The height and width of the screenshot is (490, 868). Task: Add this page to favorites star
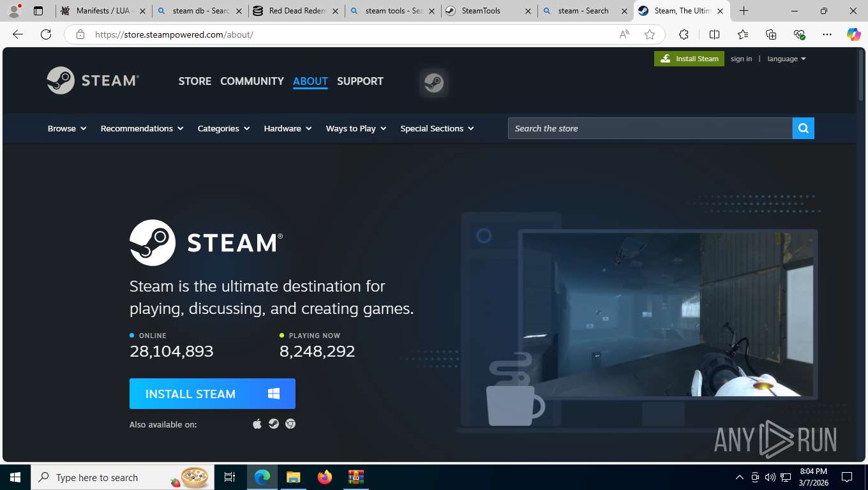tap(650, 34)
